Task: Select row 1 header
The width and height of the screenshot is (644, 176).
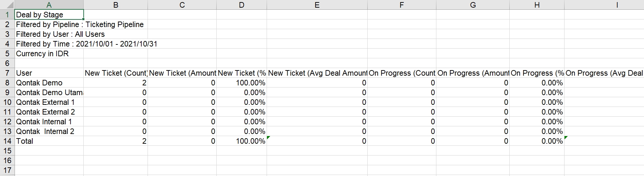Action: [7, 15]
